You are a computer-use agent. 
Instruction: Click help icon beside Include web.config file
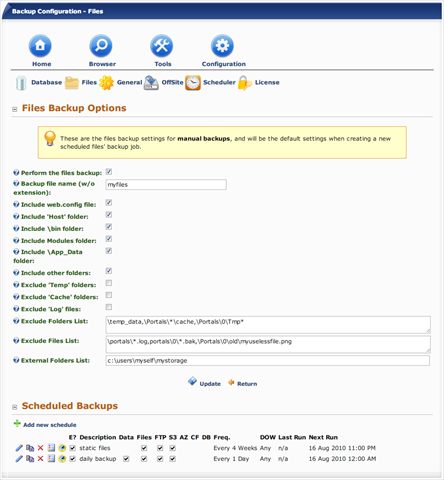click(x=16, y=204)
